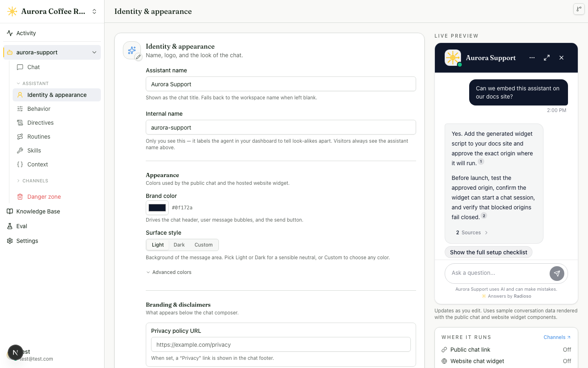This screenshot has height=368, width=588.
Task: Click the preview Aurora Support sun avatar
Action: coord(453,58)
